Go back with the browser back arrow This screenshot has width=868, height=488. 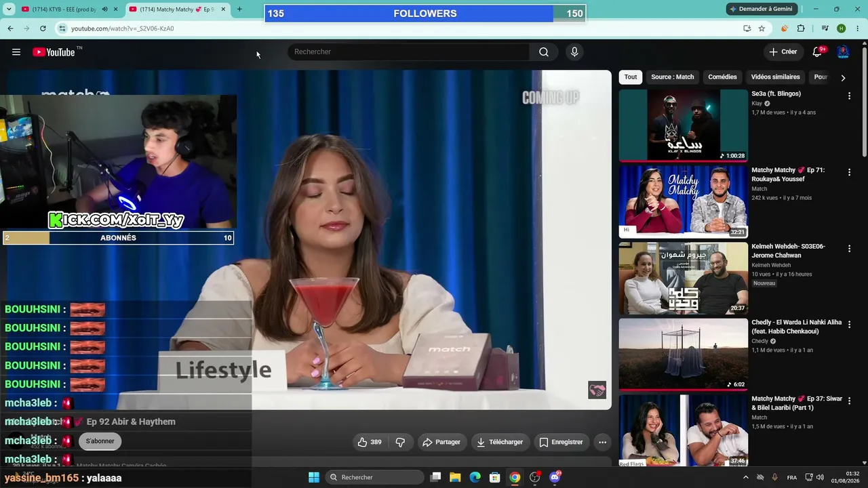[10, 28]
